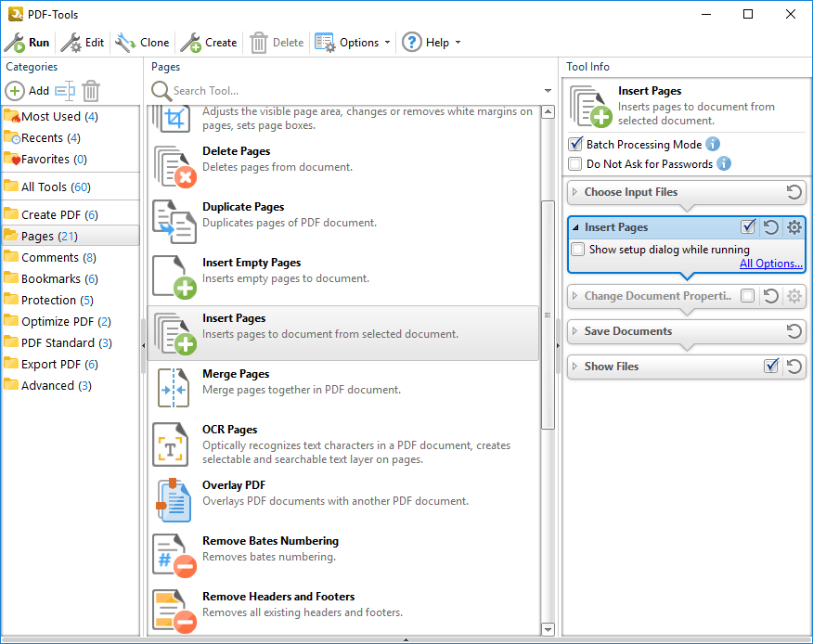Open the search options dropdown arrow

point(548,91)
